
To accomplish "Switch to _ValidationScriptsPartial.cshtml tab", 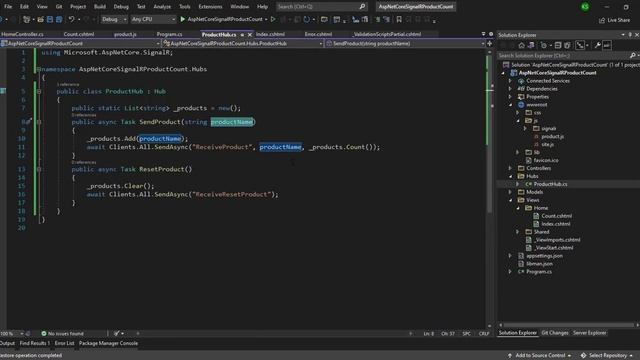I will coord(387,34).
